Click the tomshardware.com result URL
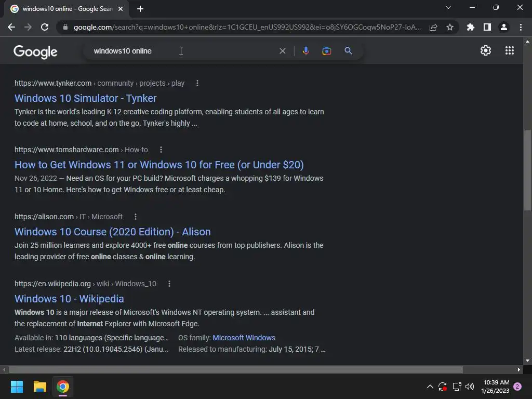The height and width of the screenshot is (399, 532). 66,150
